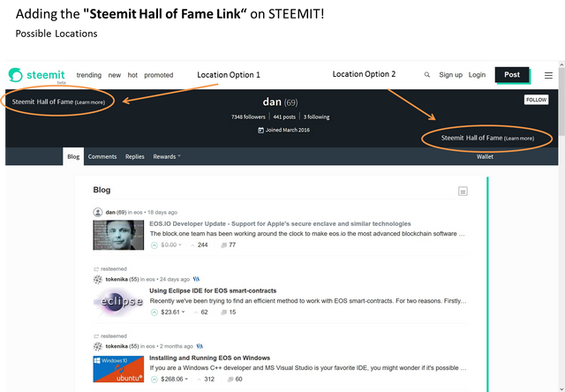This screenshot has width=565, height=392.
Task: Click the 18 days ago timestamp
Action: point(162,212)
